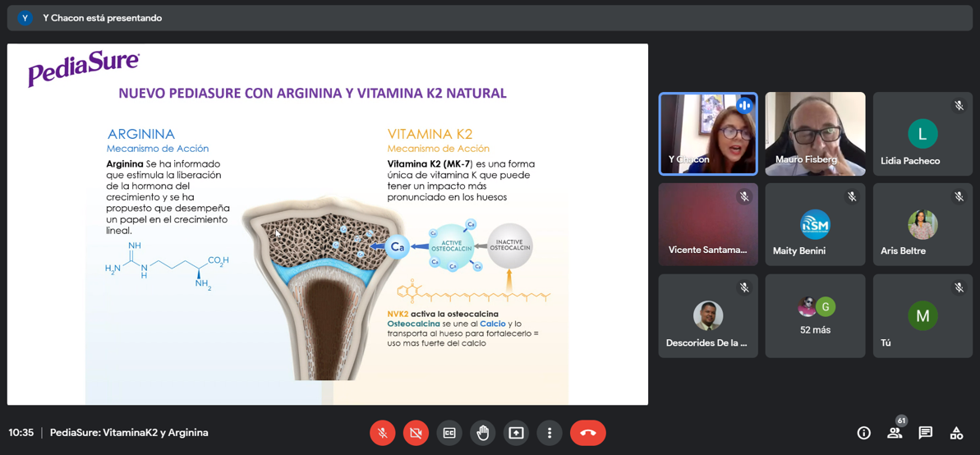
Task: Click the presented PediaSure slide
Action: coord(328,224)
